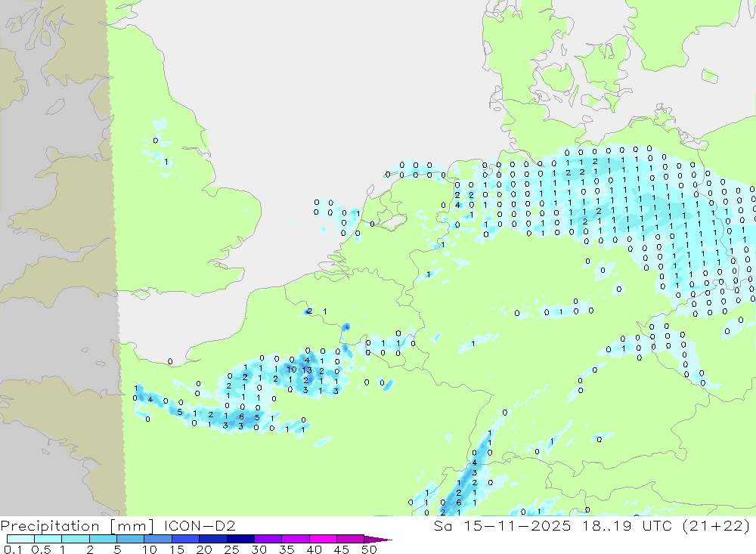
Task: Click the '(21+22)' forecast hour text
Action: (716, 525)
